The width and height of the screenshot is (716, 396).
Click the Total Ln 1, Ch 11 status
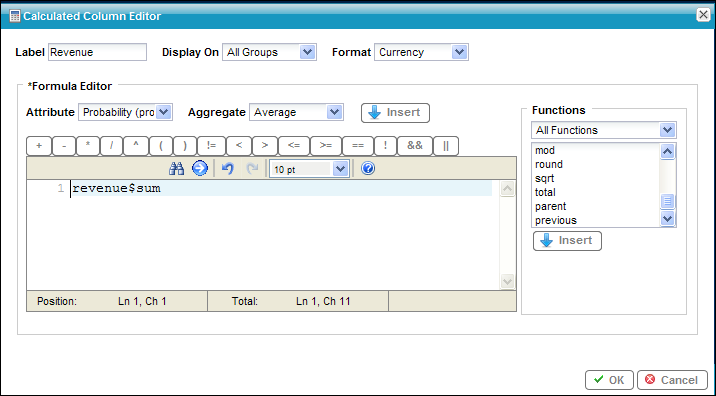click(298, 301)
